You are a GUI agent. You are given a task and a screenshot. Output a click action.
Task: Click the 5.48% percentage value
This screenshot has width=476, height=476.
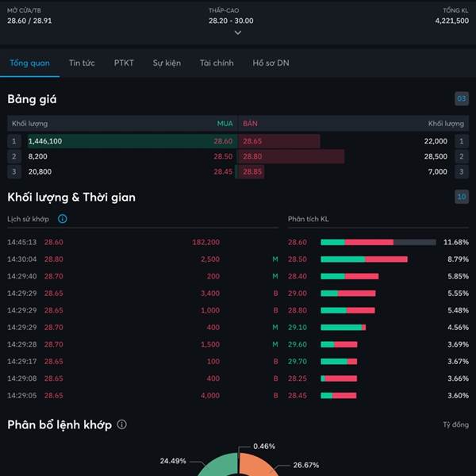click(x=458, y=310)
